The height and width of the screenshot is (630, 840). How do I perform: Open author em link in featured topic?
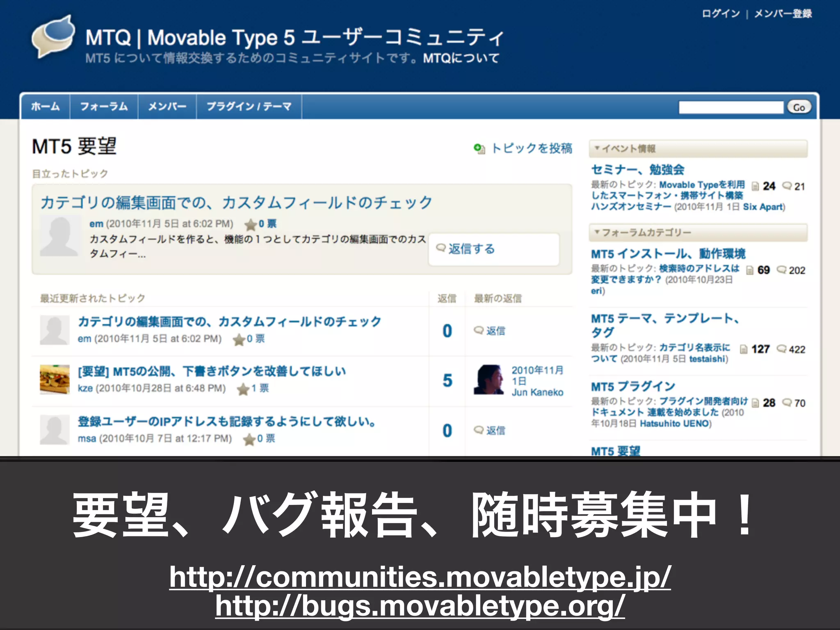pyautogui.click(x=96, y=224)
